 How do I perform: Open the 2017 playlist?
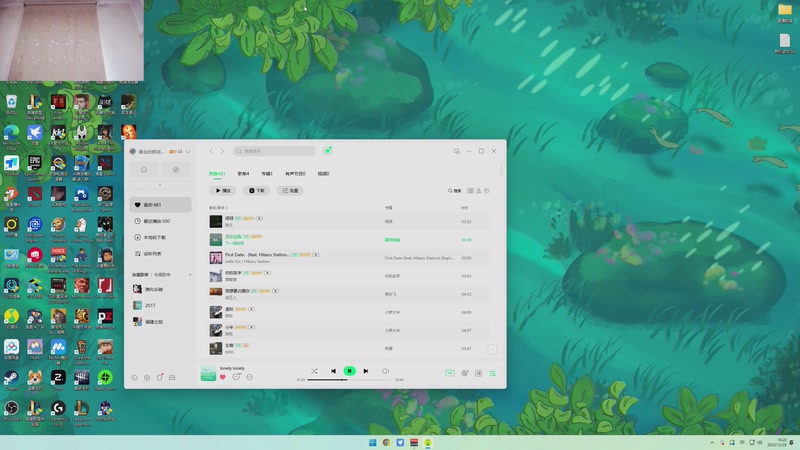pyautogui.click(x=160, y=305)
